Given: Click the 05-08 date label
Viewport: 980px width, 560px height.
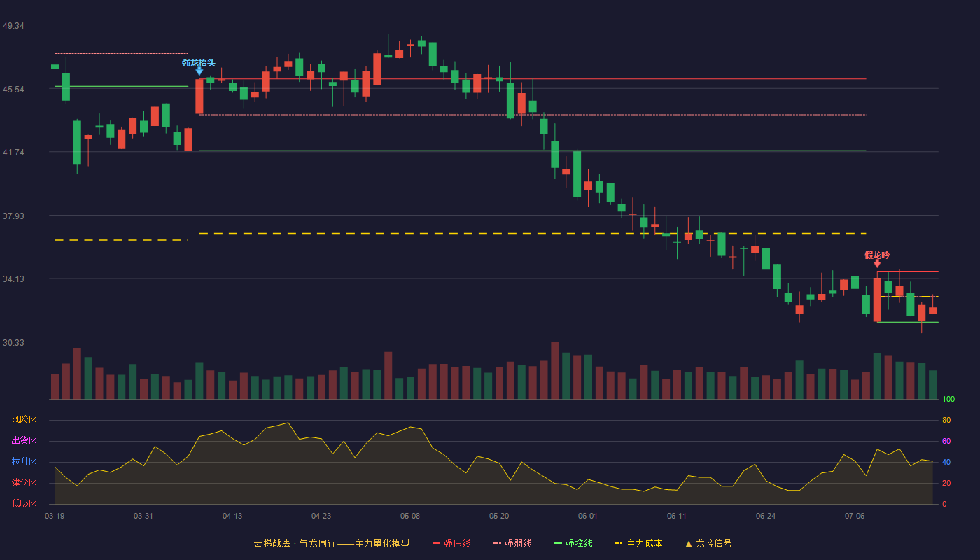Looking at the screenshot, I should (x=410, y=516).
